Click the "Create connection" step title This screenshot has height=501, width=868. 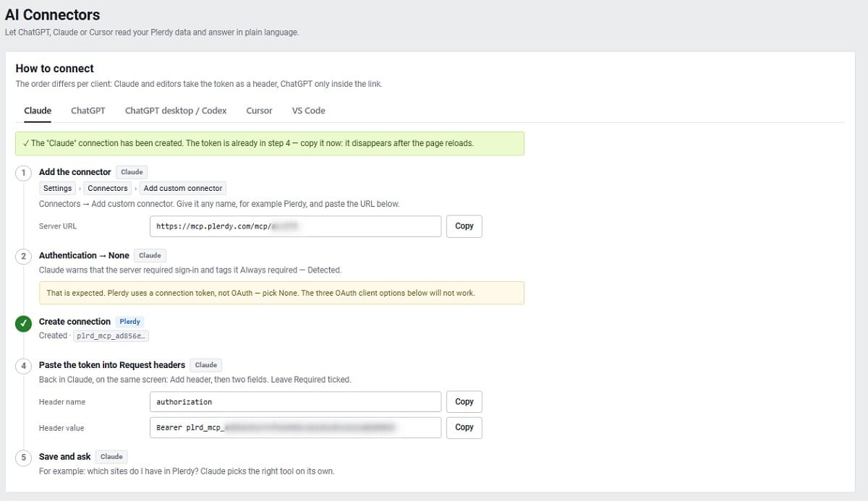[75, 322]
